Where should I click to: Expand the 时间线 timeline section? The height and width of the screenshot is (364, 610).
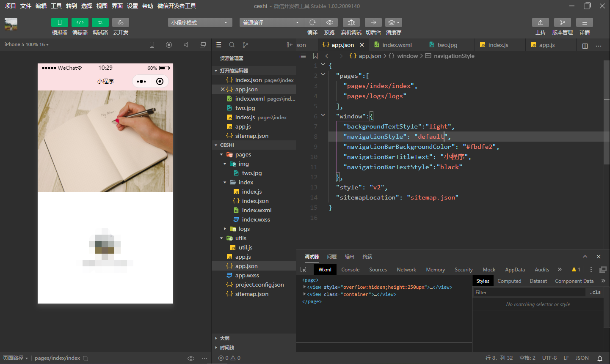[254, 348]
